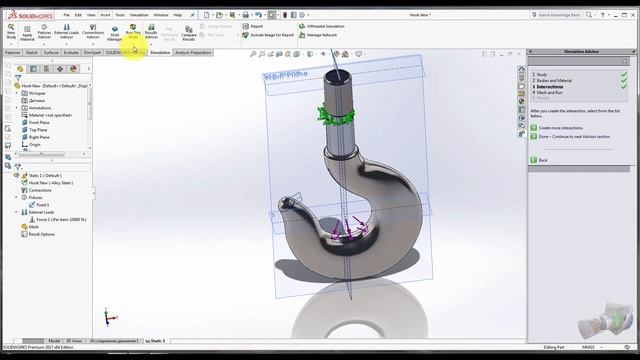Open the Insert menu
This screenshot has height=360, width=640.
[x=105, y=15]
